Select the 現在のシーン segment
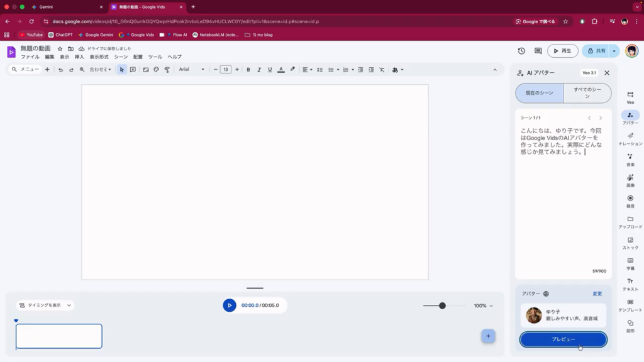This screenshot has width=644, height=362. pos(540,93)
